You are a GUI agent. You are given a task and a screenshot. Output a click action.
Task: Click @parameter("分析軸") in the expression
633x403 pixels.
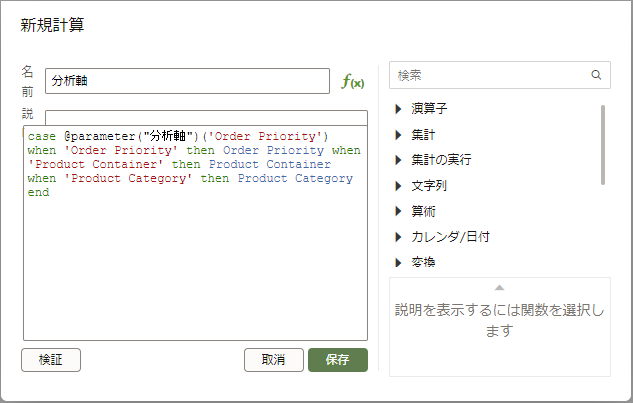coord(131,136)
